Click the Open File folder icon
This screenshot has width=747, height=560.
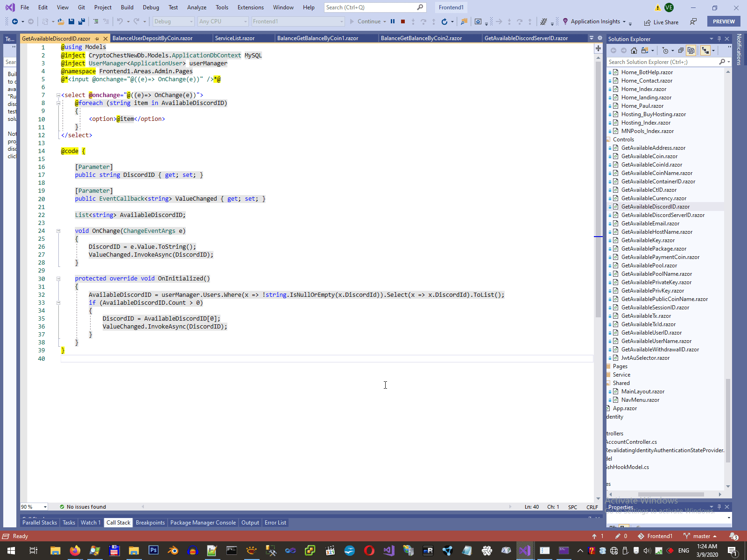coord(61,21)
